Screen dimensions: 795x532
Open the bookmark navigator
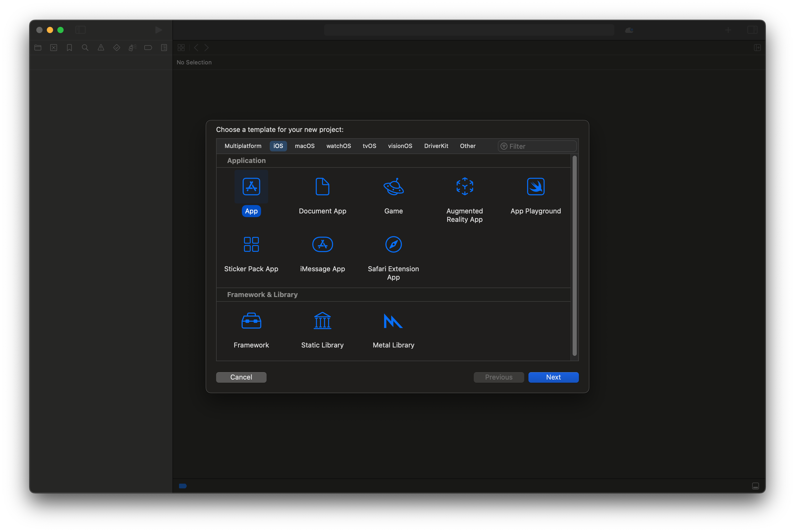coord(69,48)
